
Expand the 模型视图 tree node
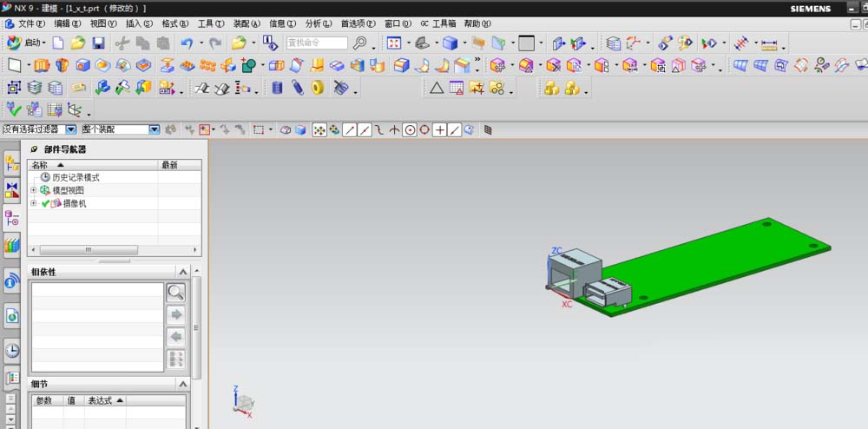pyautogui.click(x=33, y=190)
